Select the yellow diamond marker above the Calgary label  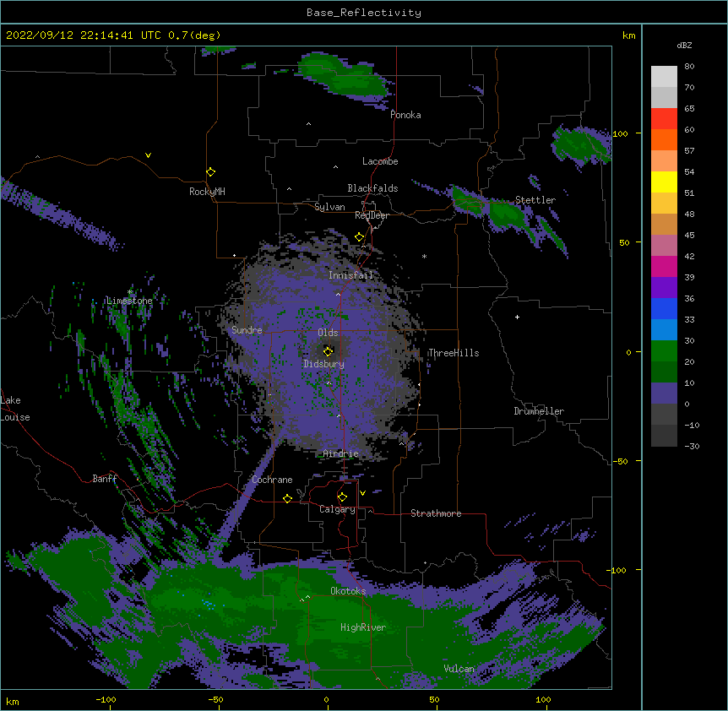pos(342,497)
